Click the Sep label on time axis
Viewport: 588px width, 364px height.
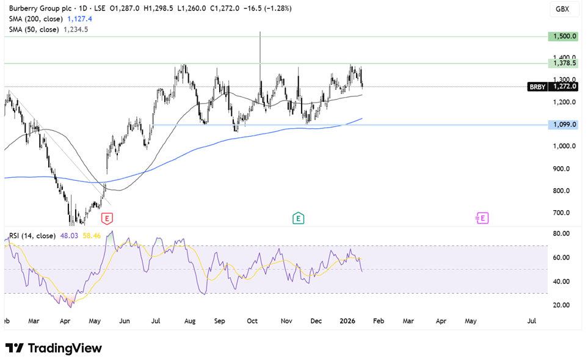pos(219,321)
